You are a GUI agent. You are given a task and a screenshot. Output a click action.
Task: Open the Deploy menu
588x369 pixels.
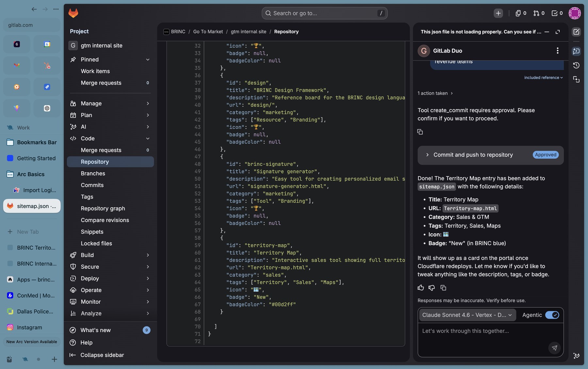pos(110,278)
